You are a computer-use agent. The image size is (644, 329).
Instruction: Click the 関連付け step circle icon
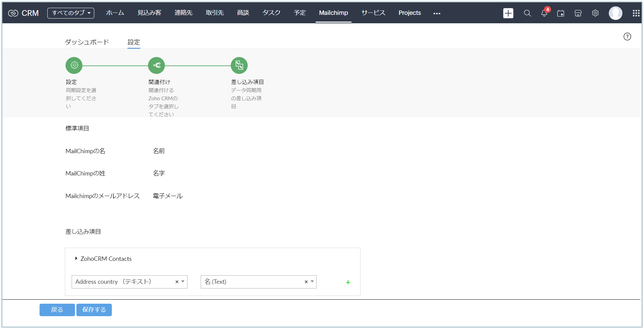pos(156,65)
